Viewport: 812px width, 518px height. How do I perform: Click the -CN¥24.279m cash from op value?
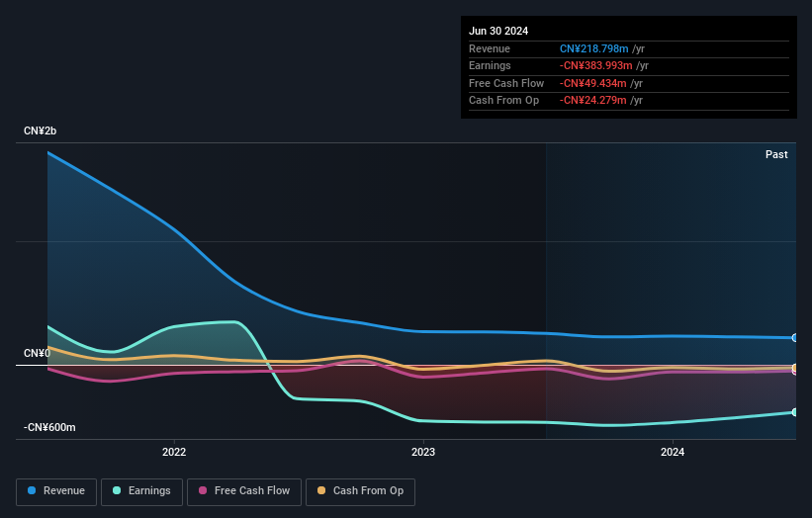(x=593, y=101)
